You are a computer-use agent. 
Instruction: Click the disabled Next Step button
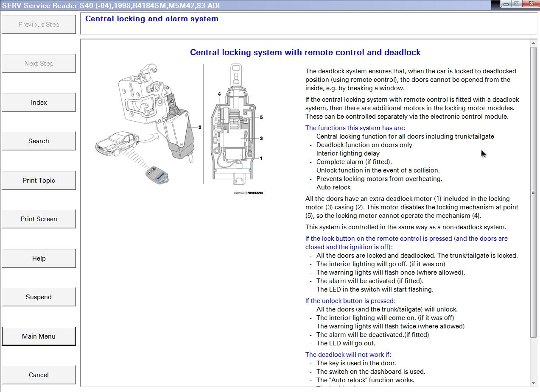39,64
